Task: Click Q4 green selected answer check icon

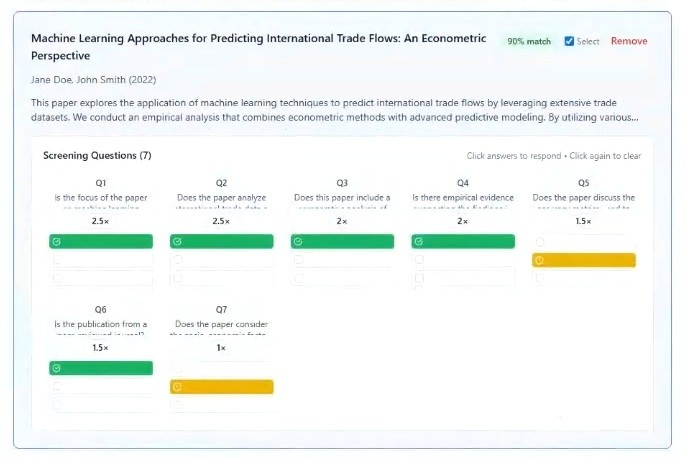Action: (x=419, y=242)
